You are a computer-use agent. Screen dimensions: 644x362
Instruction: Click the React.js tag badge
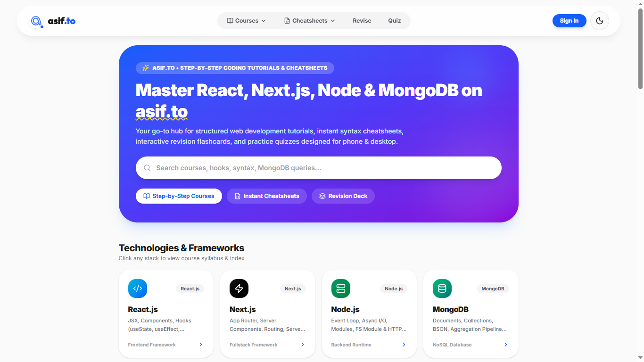click(190, 288)
